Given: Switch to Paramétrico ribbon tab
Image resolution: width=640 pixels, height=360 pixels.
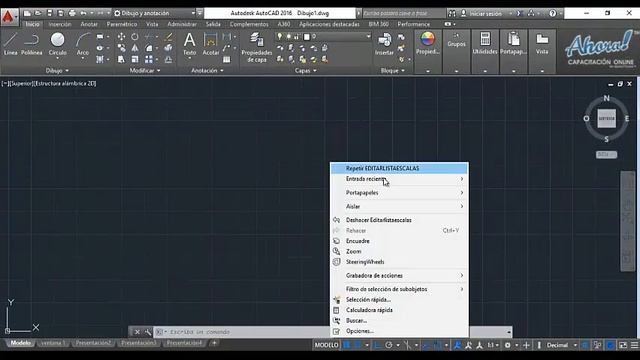Looking at the screenshot, I should tap(122, 24).
